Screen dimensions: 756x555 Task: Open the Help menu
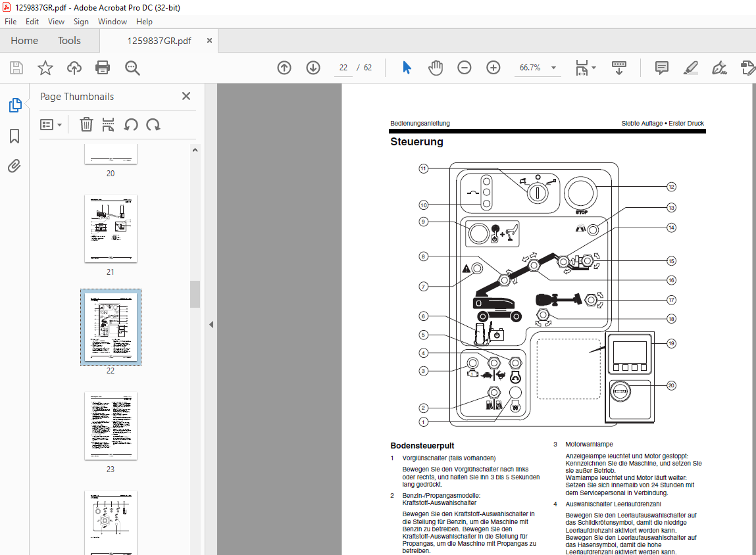(144, 22)
